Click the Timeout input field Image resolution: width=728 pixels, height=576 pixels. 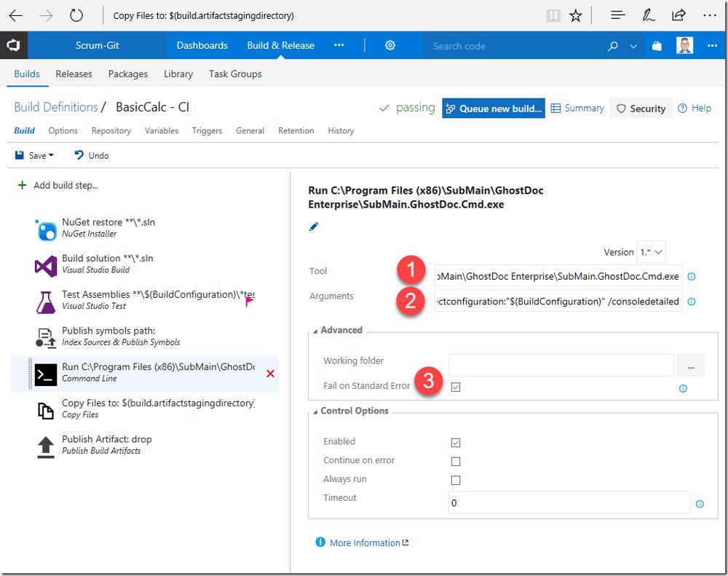(x=569, y=502)
